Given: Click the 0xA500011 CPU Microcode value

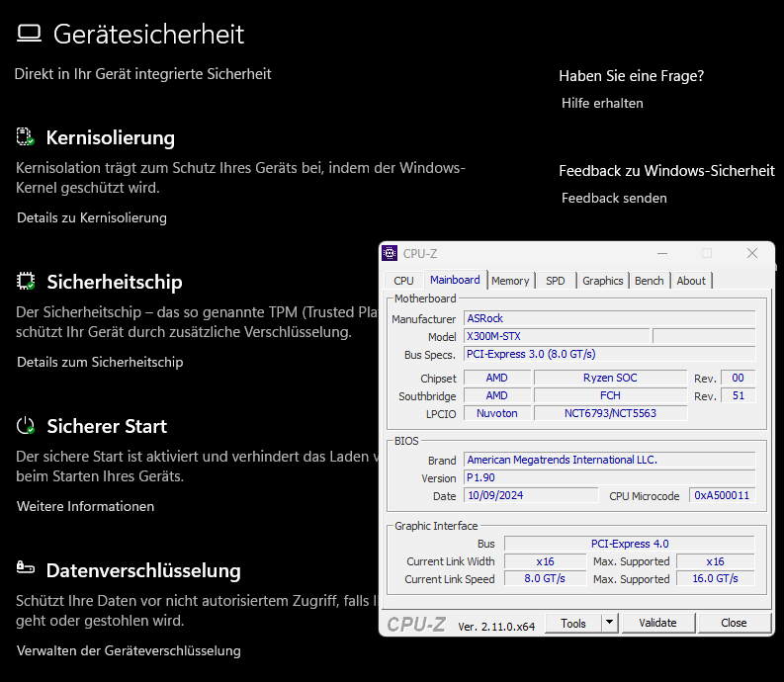Looking at the screenshot, I should [722, 495].
